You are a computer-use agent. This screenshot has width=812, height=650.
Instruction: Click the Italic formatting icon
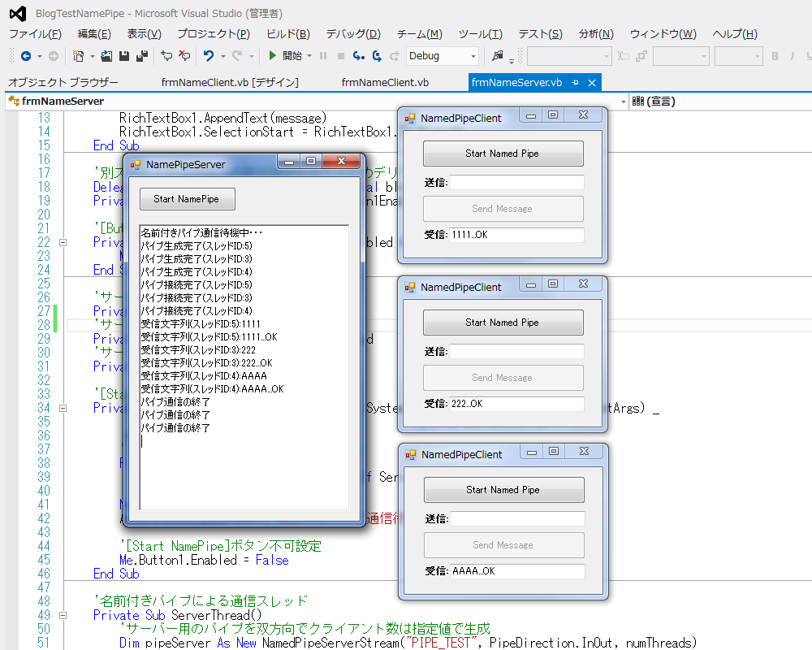793,56
